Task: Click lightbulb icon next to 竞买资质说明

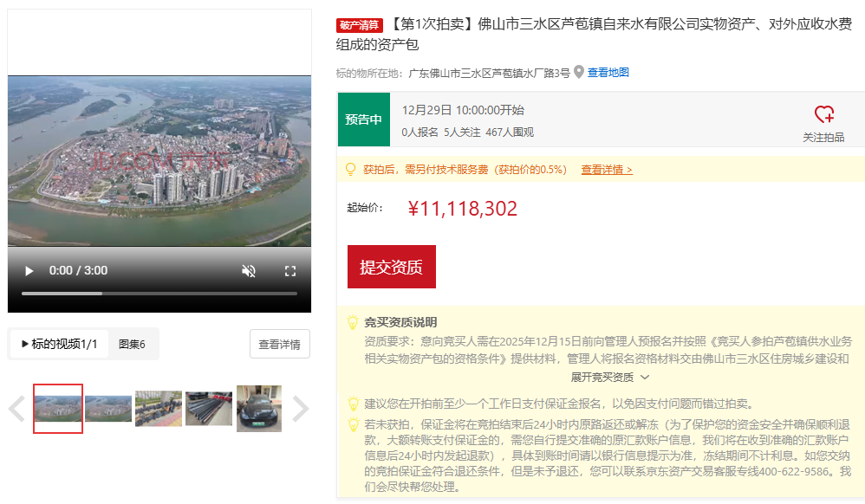Action: (x=353, y=322)
